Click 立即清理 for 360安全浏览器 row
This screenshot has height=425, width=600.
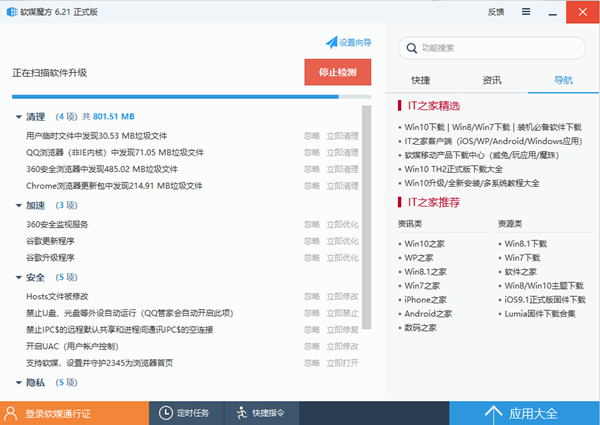(x=342, y=169)
